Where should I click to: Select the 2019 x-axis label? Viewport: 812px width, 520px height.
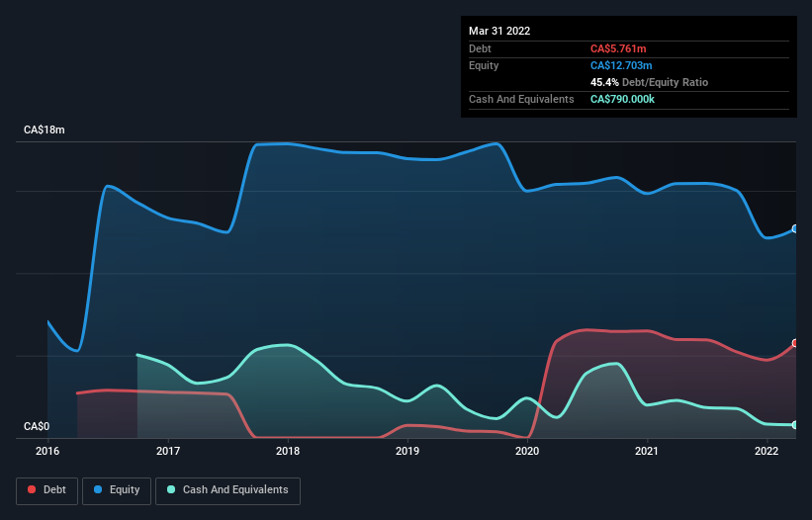407,451
